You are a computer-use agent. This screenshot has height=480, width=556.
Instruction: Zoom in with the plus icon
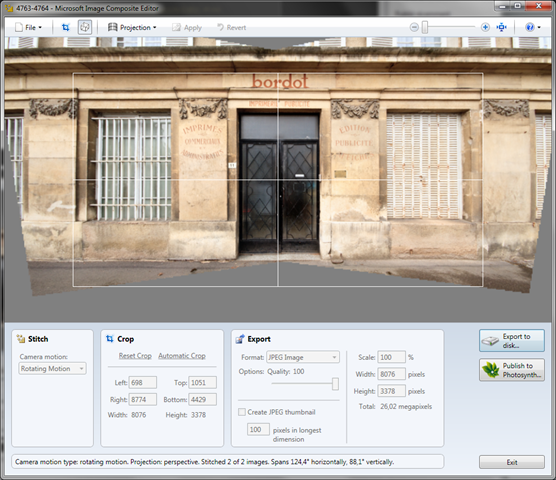485,27
